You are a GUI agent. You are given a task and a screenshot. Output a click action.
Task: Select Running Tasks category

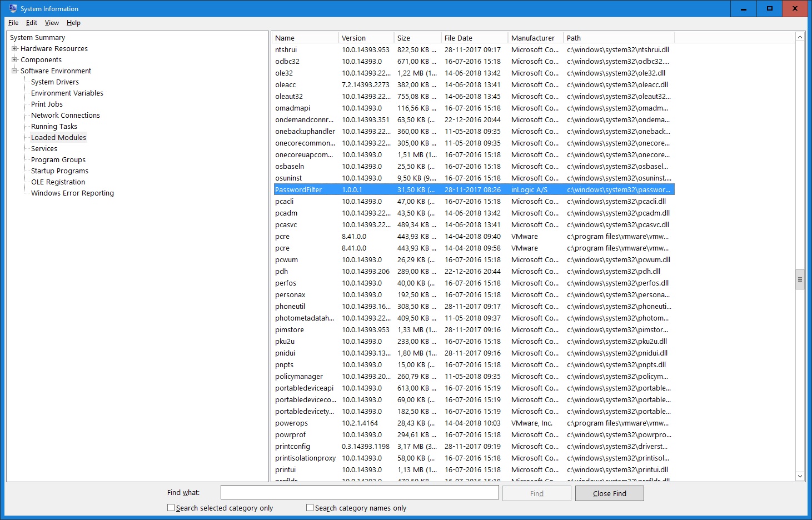[54, 127]
